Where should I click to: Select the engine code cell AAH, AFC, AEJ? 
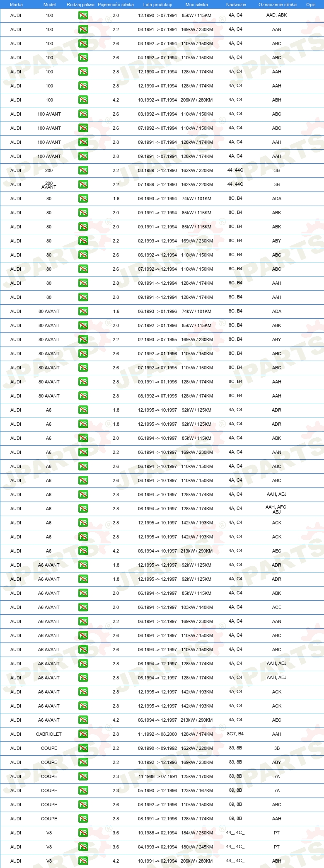click(276, 509)
